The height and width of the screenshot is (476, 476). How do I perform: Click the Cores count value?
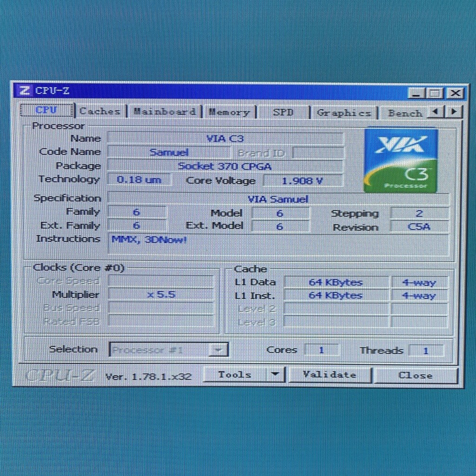[321, 350]
